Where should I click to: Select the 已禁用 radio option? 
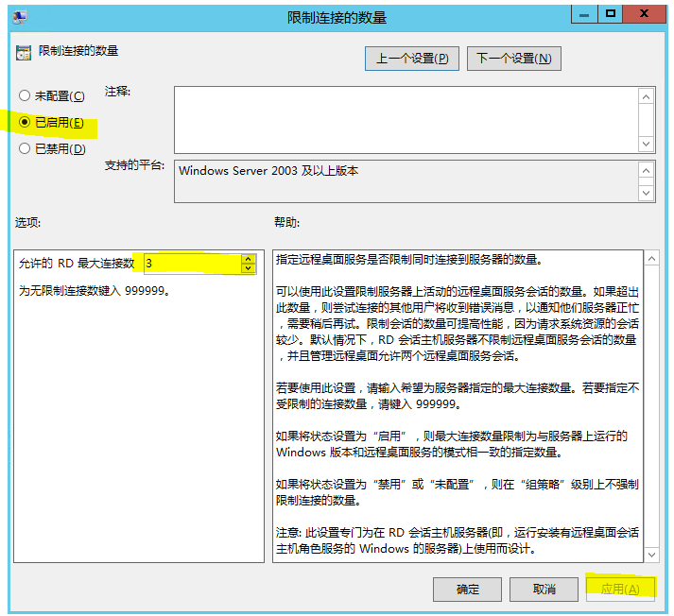(x=25, y=149)
